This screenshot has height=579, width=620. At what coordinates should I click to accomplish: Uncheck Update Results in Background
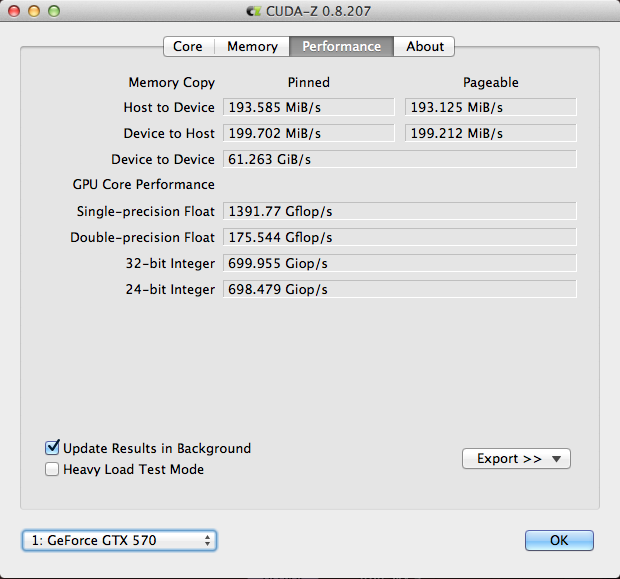[x=52, y=448]
